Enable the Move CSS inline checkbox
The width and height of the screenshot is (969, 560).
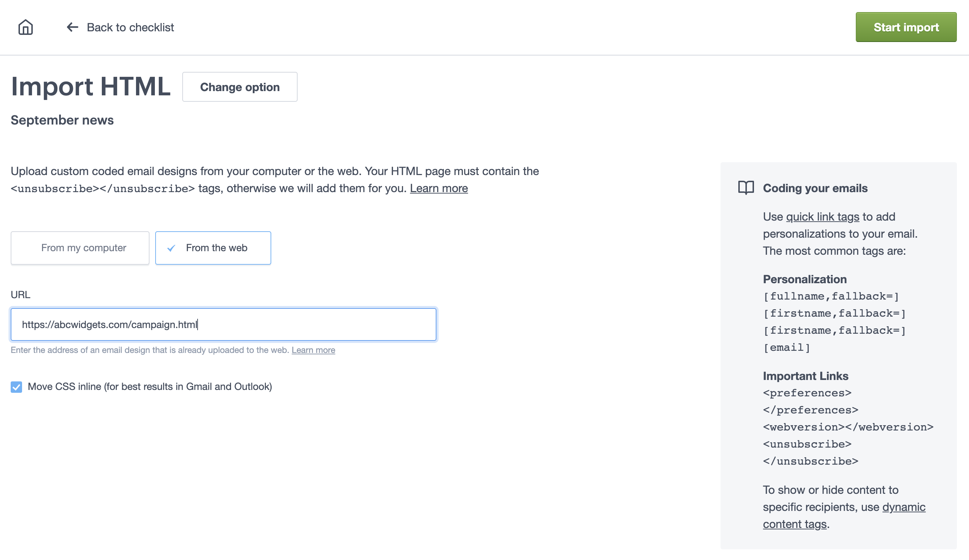pyautogui.click(x=16, y=387)
